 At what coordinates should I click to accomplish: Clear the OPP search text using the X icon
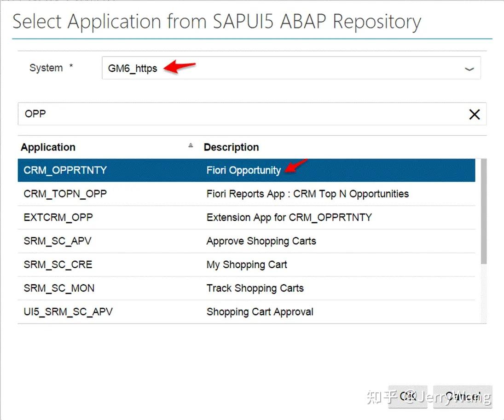point(475,114)
